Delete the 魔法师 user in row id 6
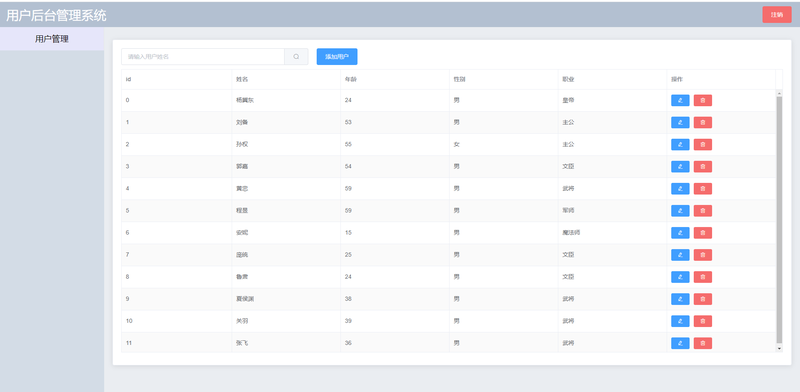 (703, 233)
